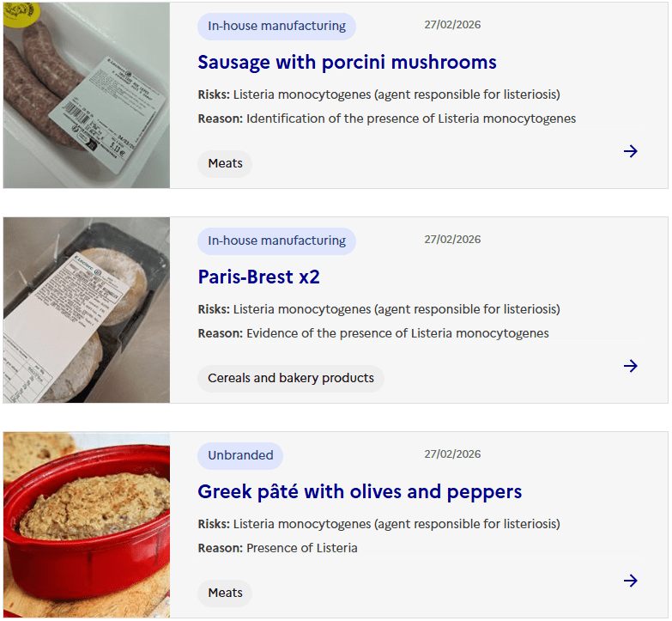Click the 27/02/2026 date on the Greek pâté card
Image resolution: width=672 pixels, height=621 pixels.
(x=452, y=454)
